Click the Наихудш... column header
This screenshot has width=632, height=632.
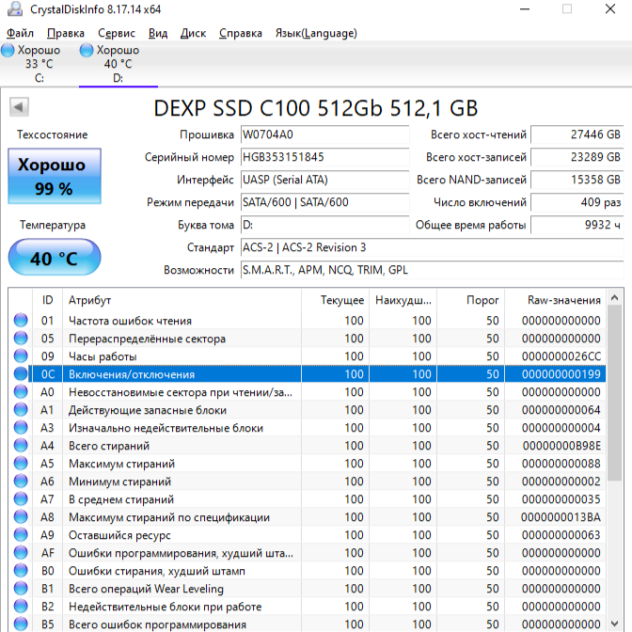point(403,300)
